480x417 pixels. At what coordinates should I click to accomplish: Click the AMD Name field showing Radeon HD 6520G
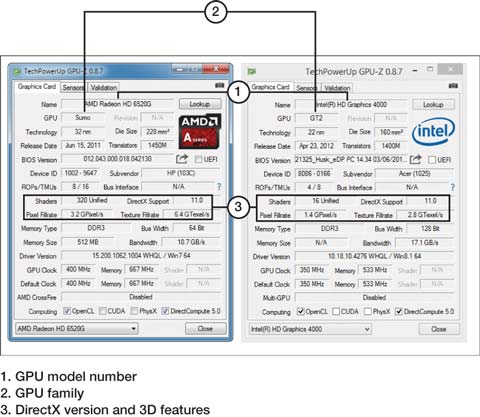(x=118, y=104)
